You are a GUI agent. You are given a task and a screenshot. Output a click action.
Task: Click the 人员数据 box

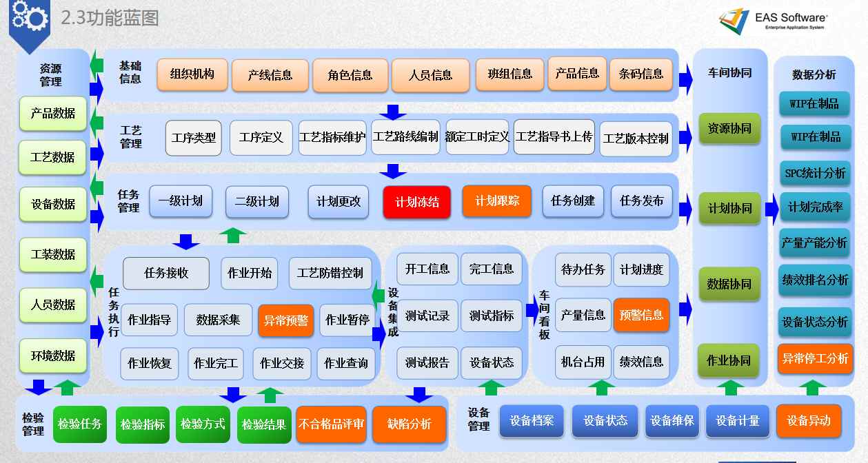click(53, 305)
